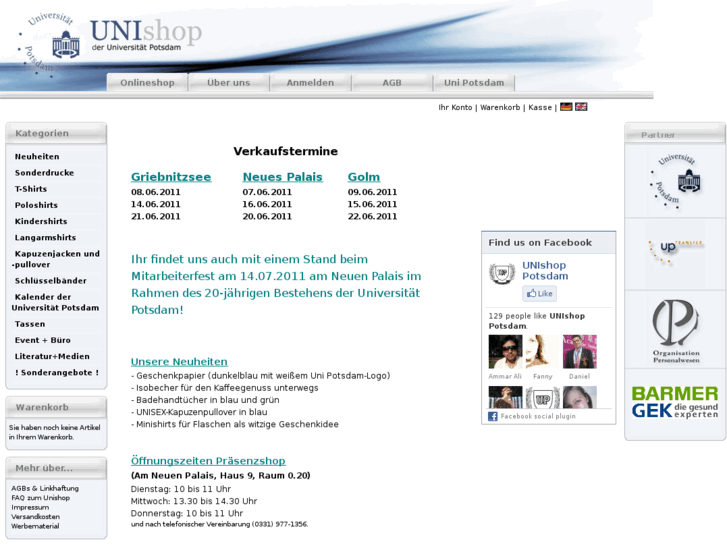The image size is (727, 545).
Task: Open the Golm sales dates link
Action: 364,177
